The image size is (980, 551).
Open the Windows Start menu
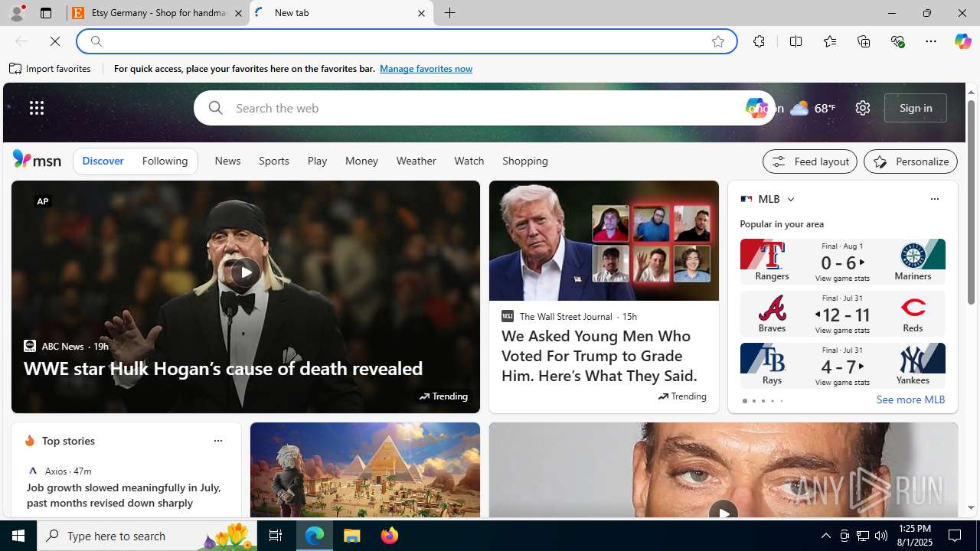[x=18, y=536]
